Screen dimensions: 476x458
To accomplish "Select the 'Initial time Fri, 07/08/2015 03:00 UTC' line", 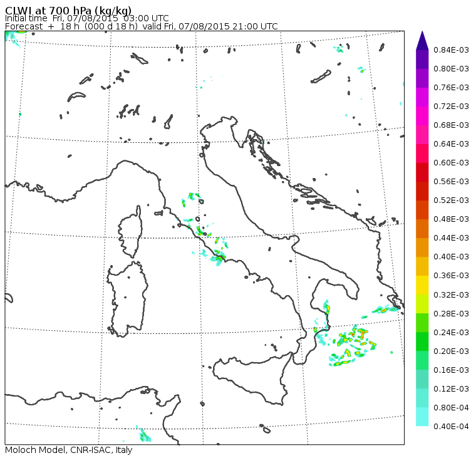I will (x=87, y=18).
